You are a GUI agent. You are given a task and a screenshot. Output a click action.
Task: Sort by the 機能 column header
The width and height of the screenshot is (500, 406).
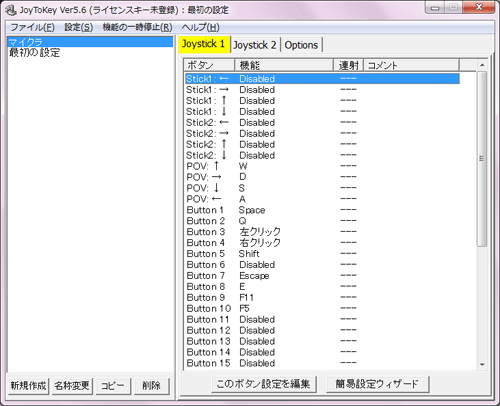[284, 65]
